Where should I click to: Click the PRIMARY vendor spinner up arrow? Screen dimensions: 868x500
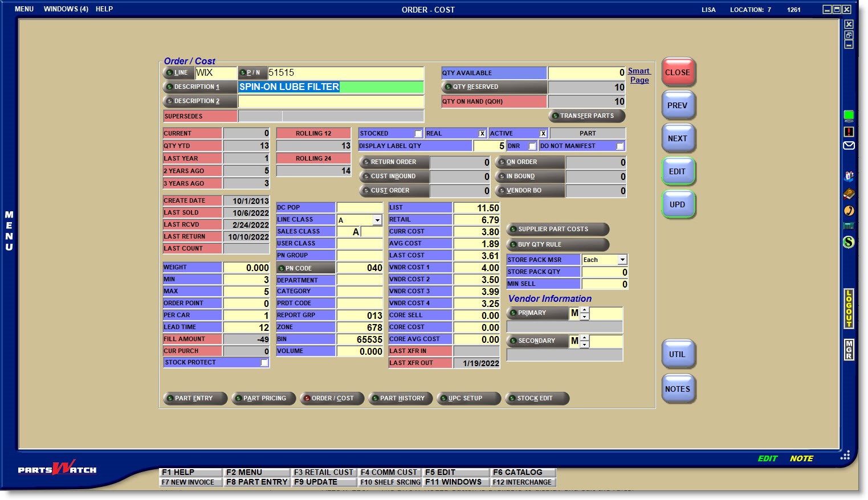click(584, 310)
